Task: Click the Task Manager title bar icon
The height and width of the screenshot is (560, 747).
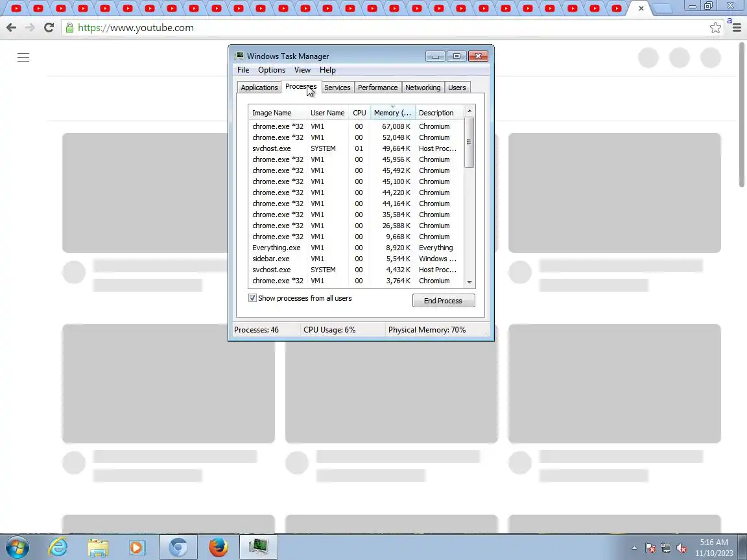Action: (240, 56)
